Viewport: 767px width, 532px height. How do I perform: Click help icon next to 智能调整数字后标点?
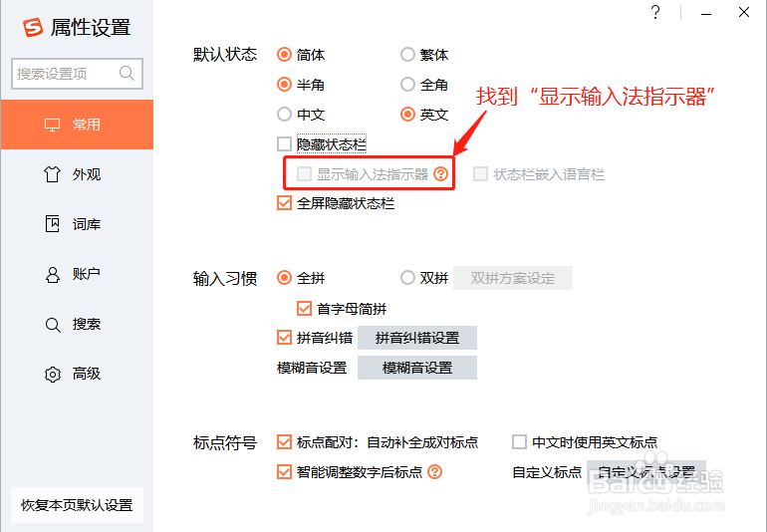click(x=435, y=472)
